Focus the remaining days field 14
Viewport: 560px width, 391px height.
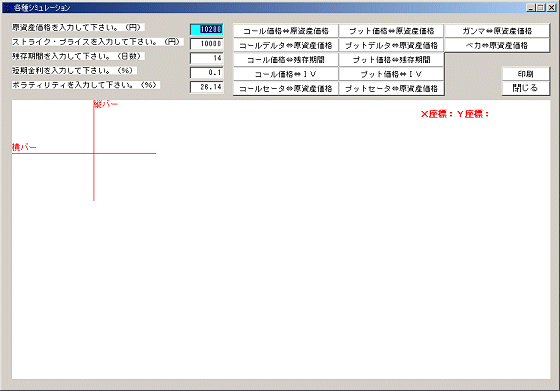click(207, 58)
